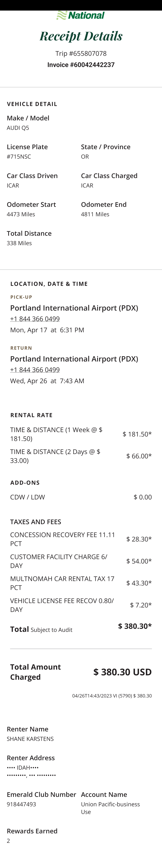Image resolution: width=162 pixels, height=868 pixels.
Task: Click the Total Distance 338 Miles value
Action: 19,243
